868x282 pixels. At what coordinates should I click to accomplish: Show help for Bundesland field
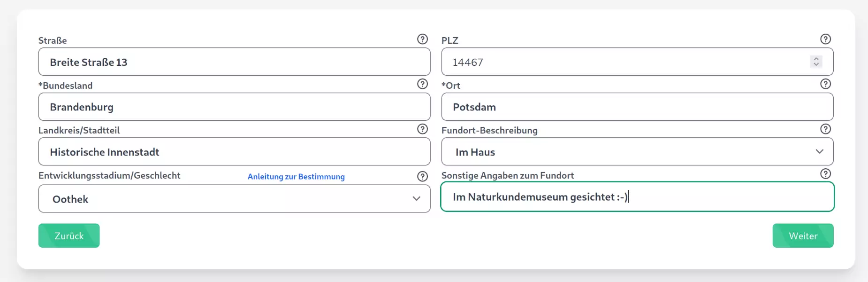422,84
